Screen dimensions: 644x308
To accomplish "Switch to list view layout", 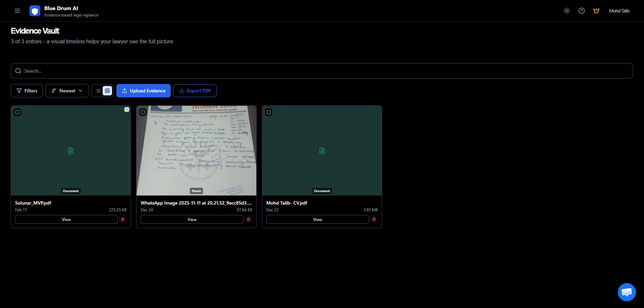I will 98,91.
